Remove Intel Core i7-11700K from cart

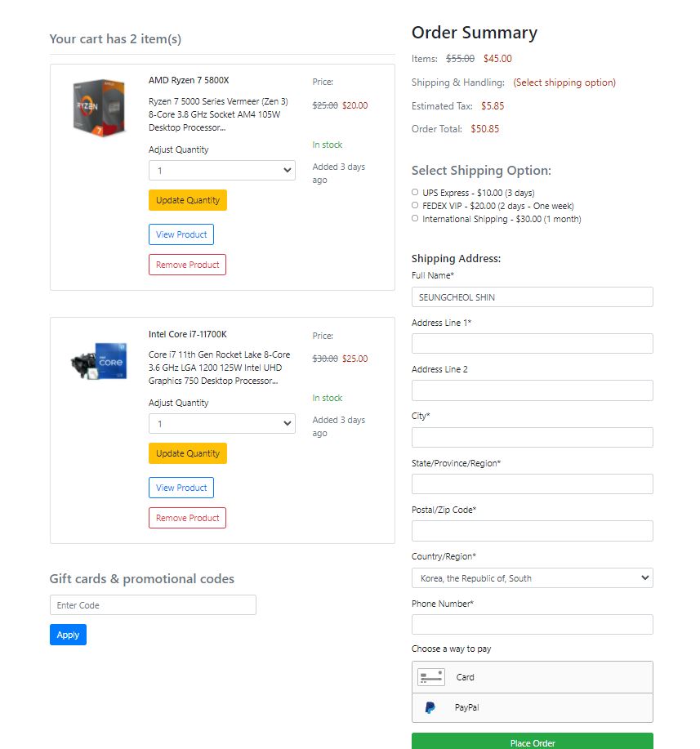(x=187, y=518)
